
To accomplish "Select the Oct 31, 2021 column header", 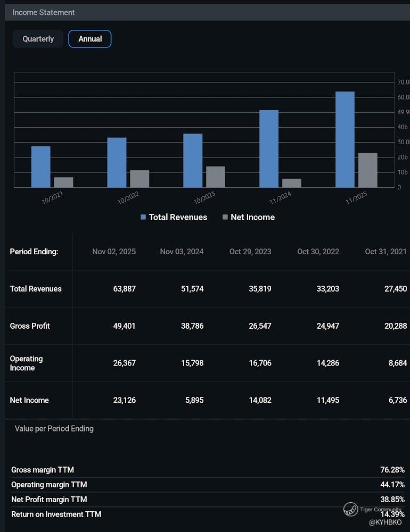I will [x=386, y=252].
